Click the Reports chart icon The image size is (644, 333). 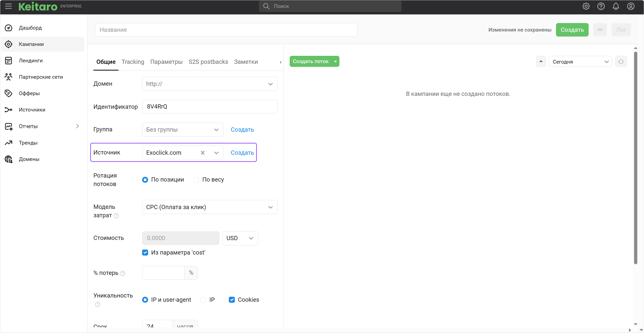click(x=8, y=126)
